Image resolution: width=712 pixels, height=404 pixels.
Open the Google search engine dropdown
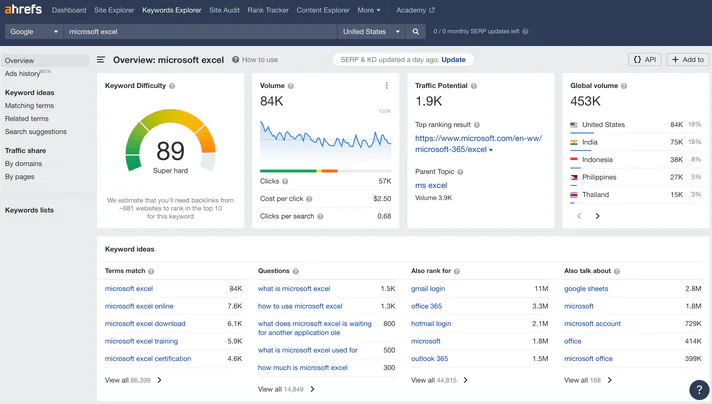(34, 32)
